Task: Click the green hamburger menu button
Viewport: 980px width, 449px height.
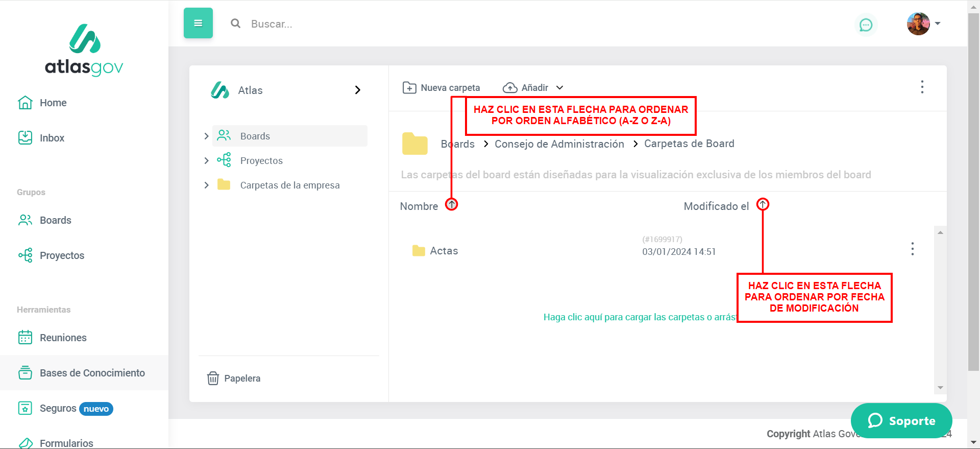Action: tap(198, 23)
